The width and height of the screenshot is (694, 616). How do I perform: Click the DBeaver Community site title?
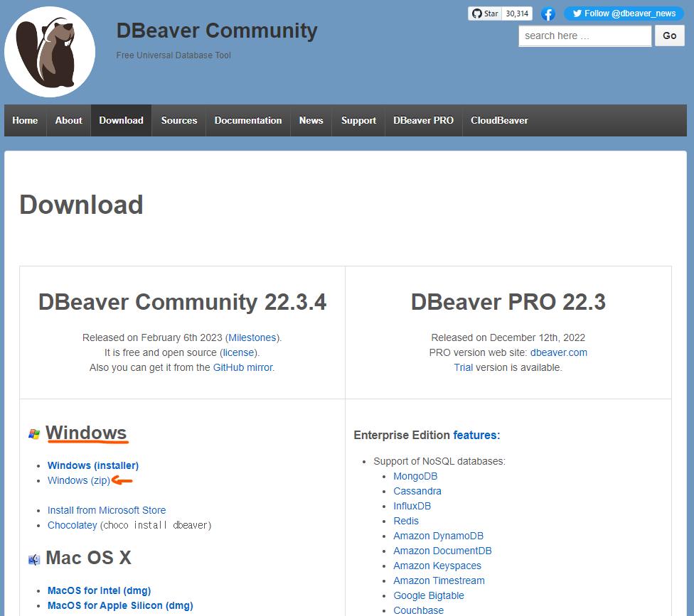coord(217,31)
